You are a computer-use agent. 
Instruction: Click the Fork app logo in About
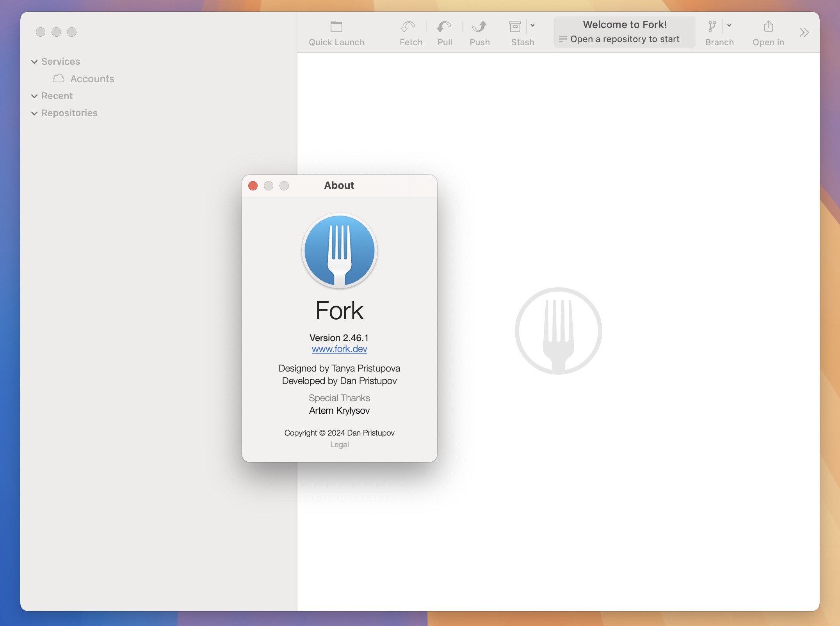339,251
